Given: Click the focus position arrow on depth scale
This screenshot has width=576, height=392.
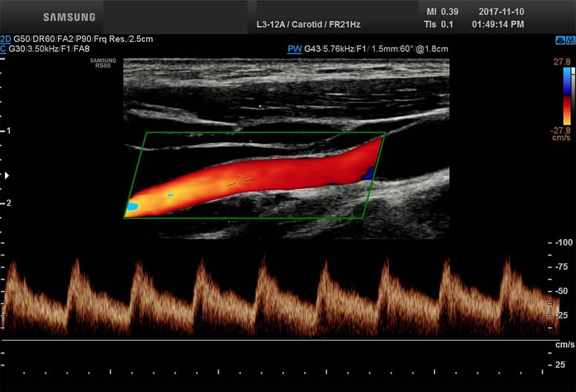Looking at the screenshot, I should 7,175.
